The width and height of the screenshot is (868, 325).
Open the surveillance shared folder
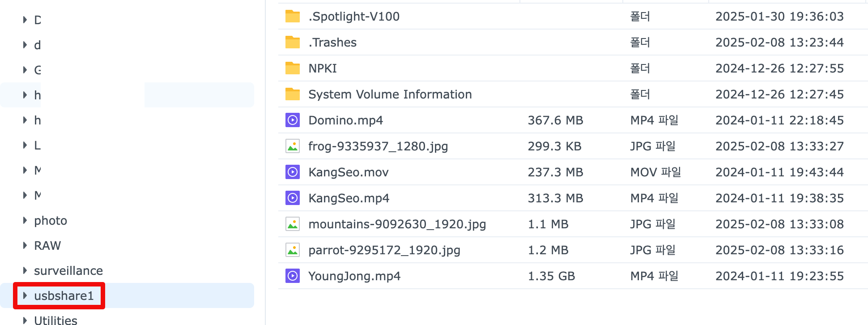point(68,270)
